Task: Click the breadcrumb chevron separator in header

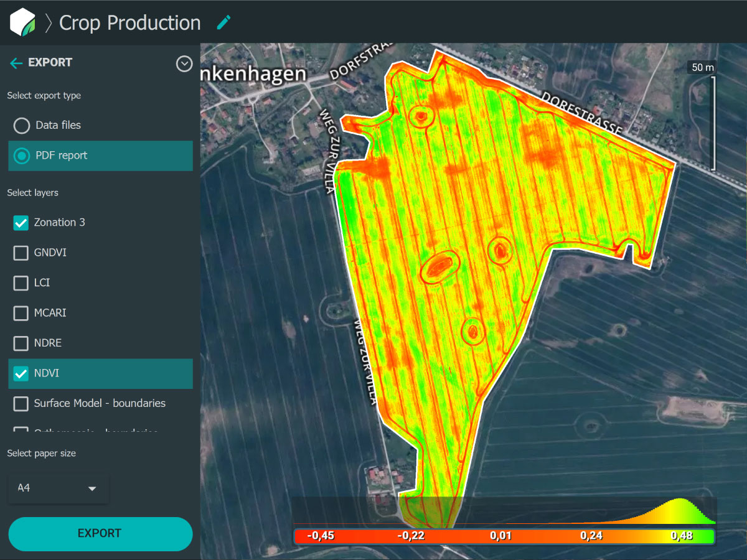Action: point(49,23)
